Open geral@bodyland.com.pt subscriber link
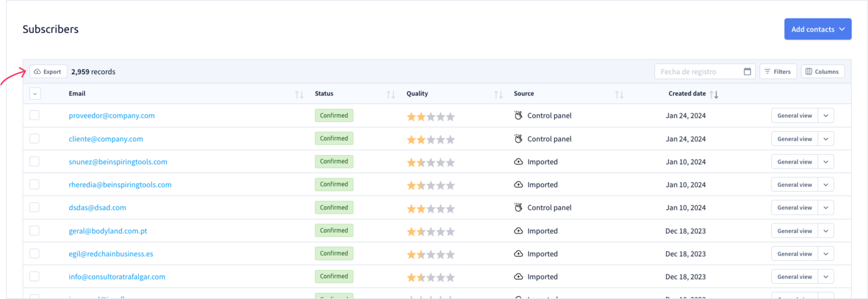This screenshot has width=868, height=299. [108, 231]
